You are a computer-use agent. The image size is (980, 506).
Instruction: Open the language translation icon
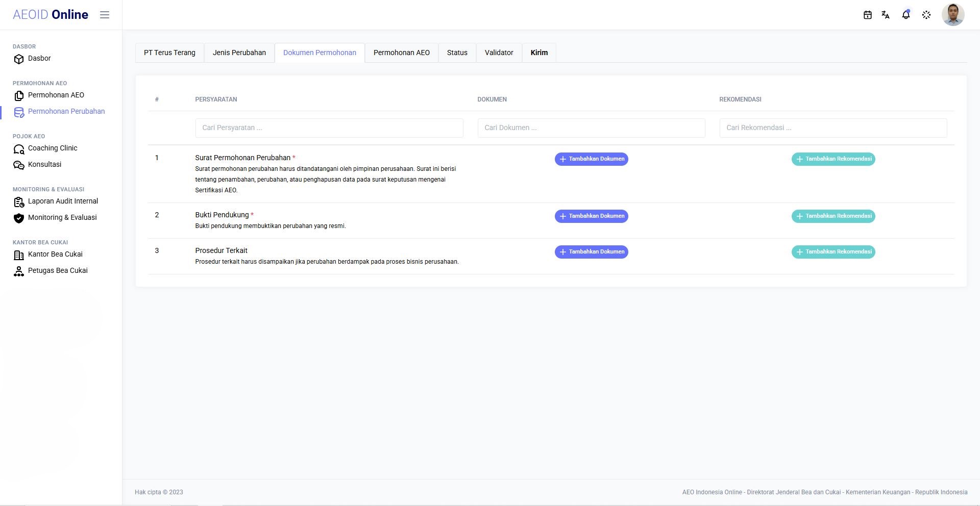(x=886, y=15)
